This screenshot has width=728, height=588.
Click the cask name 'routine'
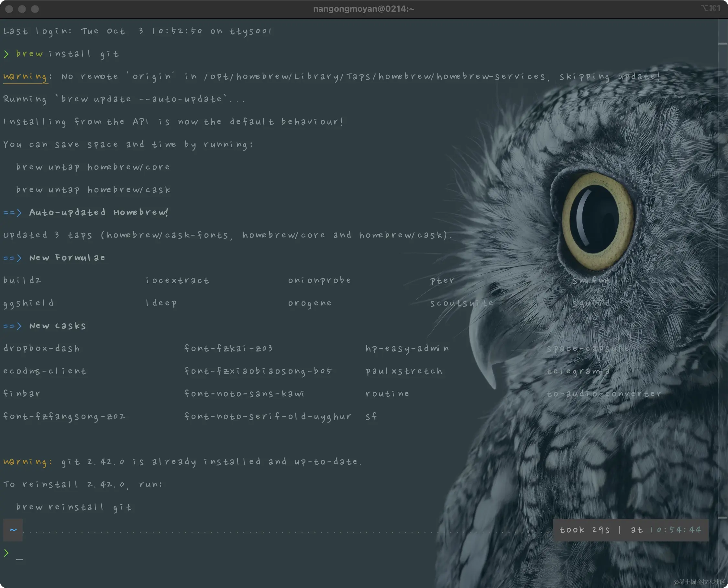coord(388,394)
